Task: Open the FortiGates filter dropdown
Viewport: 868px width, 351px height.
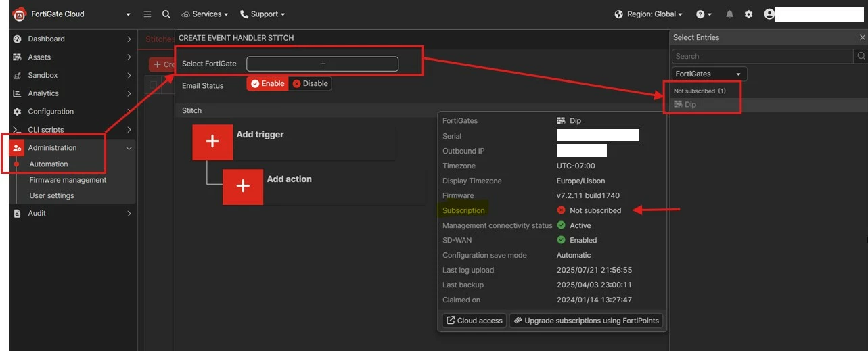Action: [710, 74]
